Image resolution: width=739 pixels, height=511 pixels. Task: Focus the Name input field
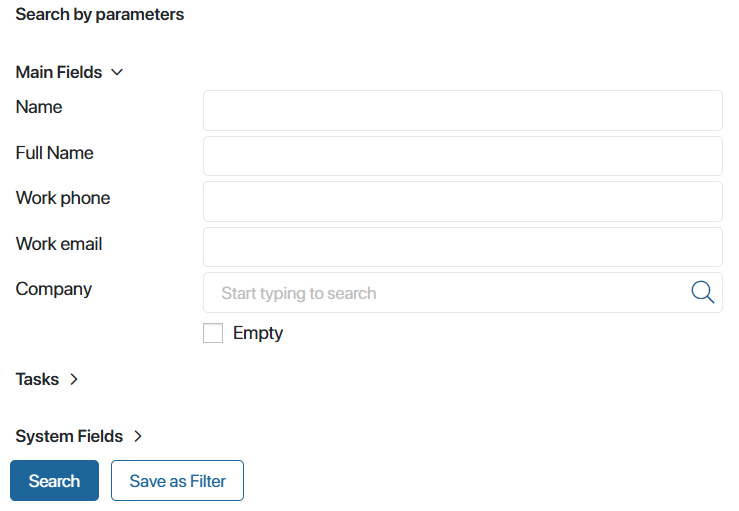463,110
